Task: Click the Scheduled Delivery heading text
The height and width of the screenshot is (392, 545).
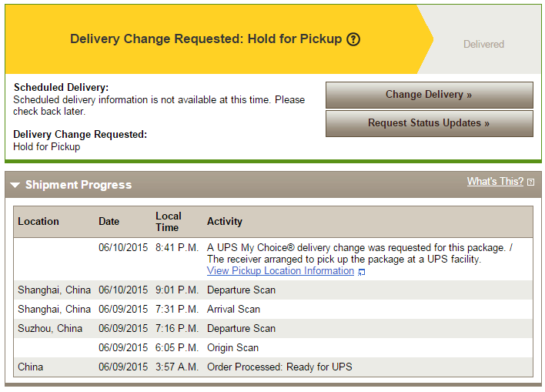Action: [x=61, y=88]
